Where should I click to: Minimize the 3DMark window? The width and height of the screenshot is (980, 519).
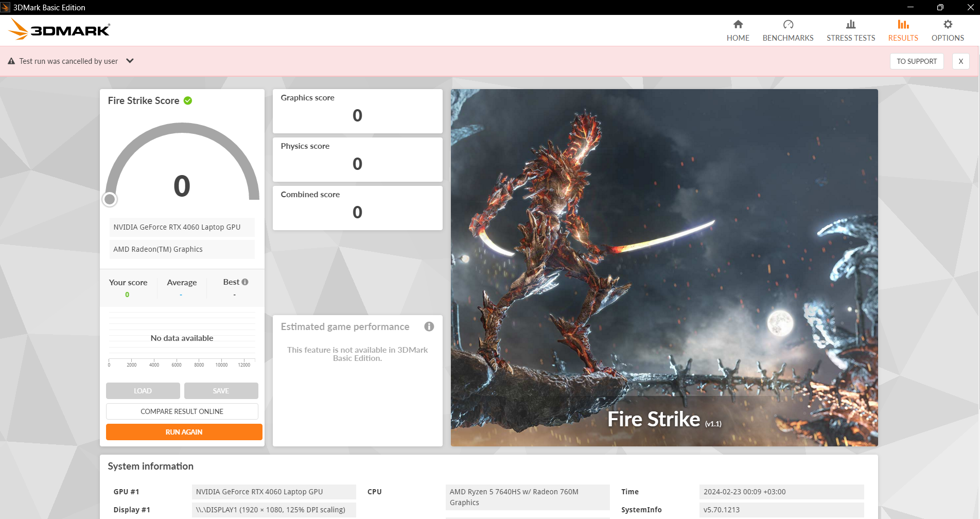click(x=910, y=7)
